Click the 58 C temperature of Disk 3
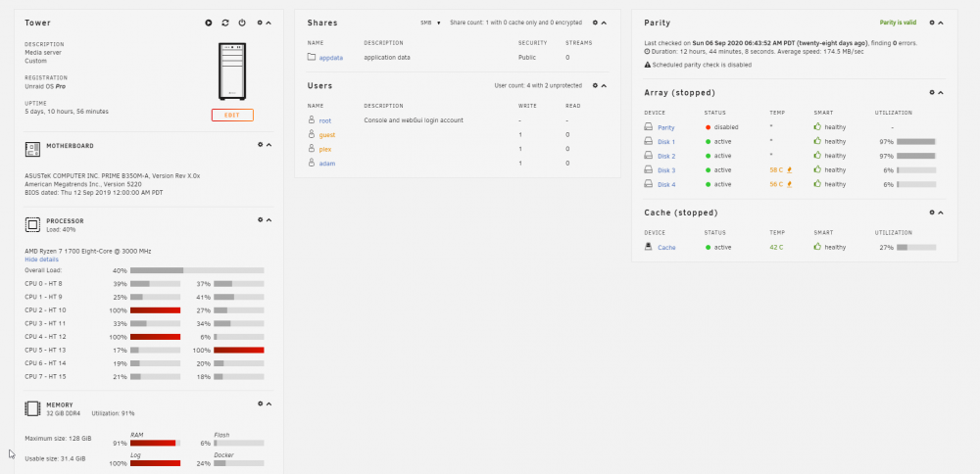 777,170
